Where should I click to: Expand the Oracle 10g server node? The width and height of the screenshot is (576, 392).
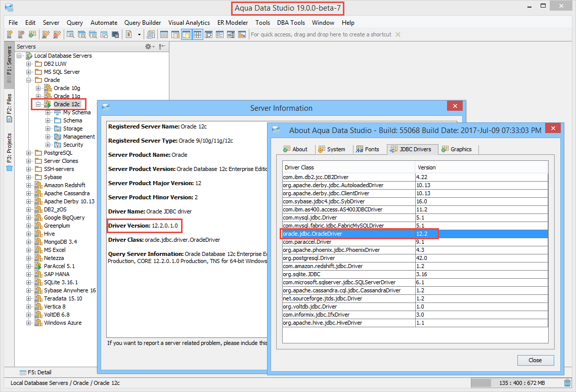[x=38, y=88]
